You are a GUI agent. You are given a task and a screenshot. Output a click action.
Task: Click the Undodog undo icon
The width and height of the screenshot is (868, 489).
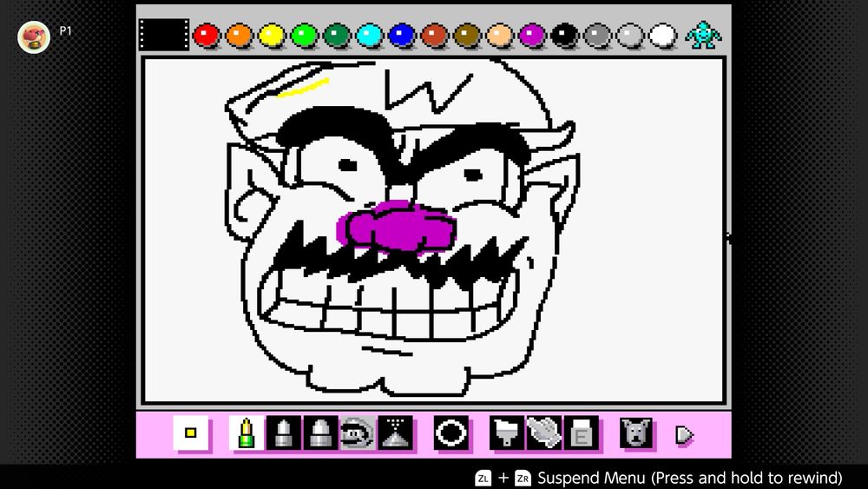(x=636, y=433)
